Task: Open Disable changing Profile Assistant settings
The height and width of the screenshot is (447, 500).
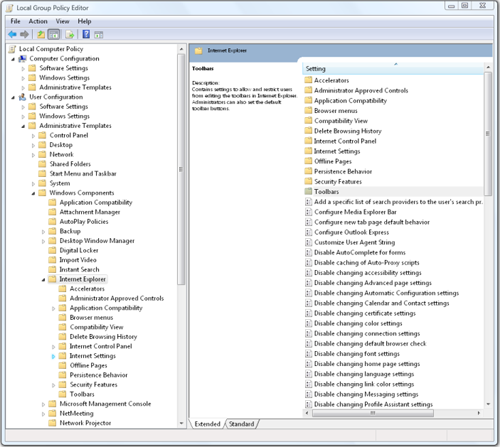Action: tap(373, 404)
